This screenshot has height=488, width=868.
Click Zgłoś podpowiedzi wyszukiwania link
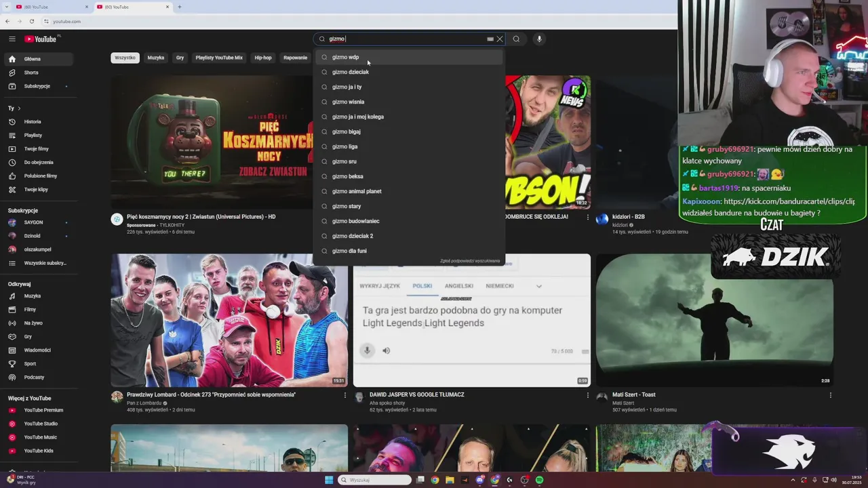[470, 261]
